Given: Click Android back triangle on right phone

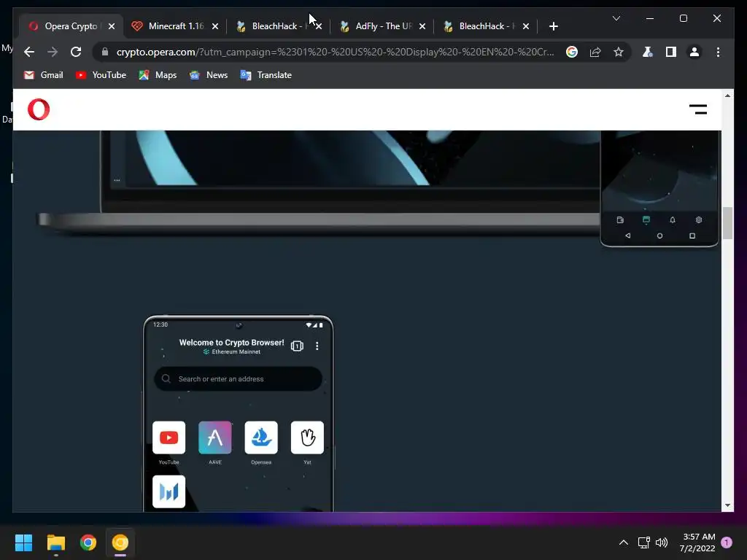Looking at the screenshot, I should pos(628,236).
